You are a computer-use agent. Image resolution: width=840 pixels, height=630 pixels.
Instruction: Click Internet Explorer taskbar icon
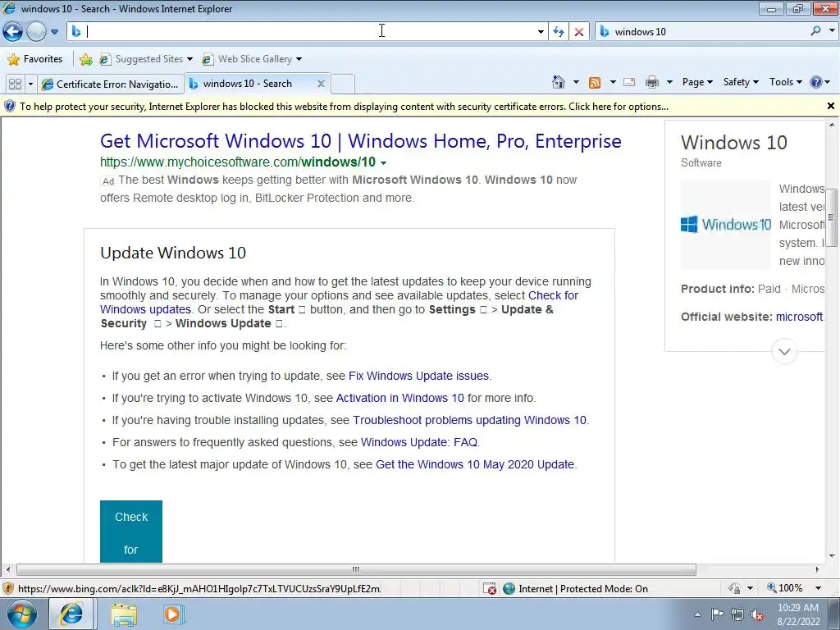pyautogui.click(x=71, y=614)
